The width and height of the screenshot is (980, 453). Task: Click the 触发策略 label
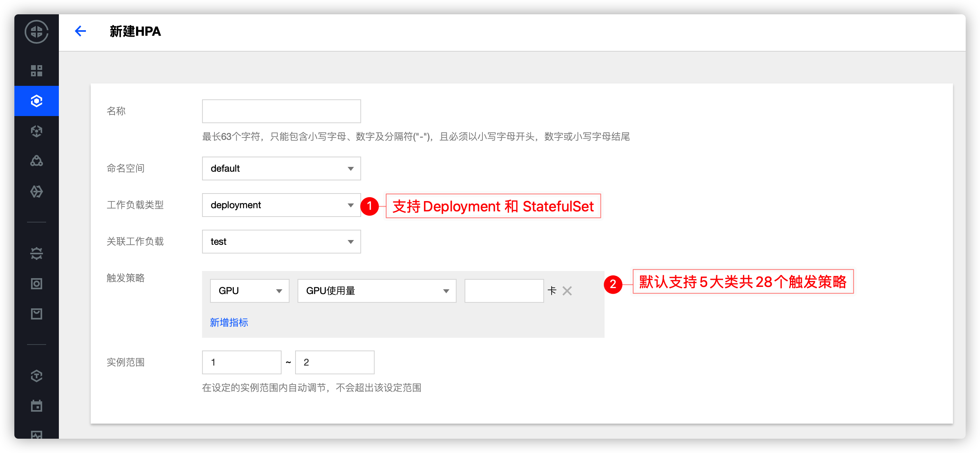pyautogui.click(x=126, y=278)
